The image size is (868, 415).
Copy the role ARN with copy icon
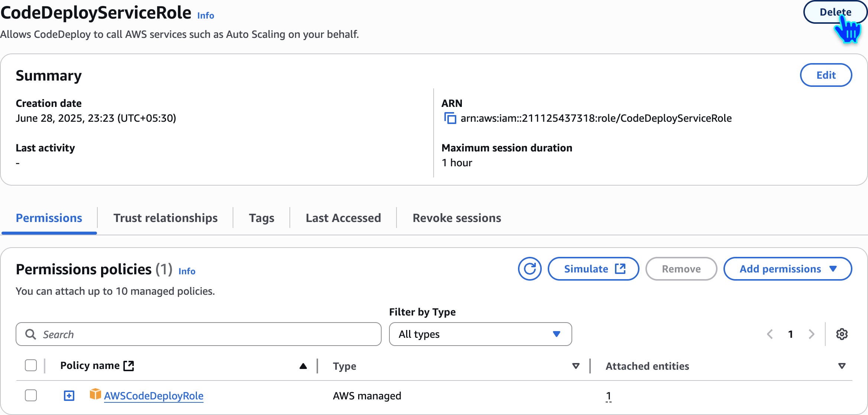pyautogui.click(x=450, y=118)
